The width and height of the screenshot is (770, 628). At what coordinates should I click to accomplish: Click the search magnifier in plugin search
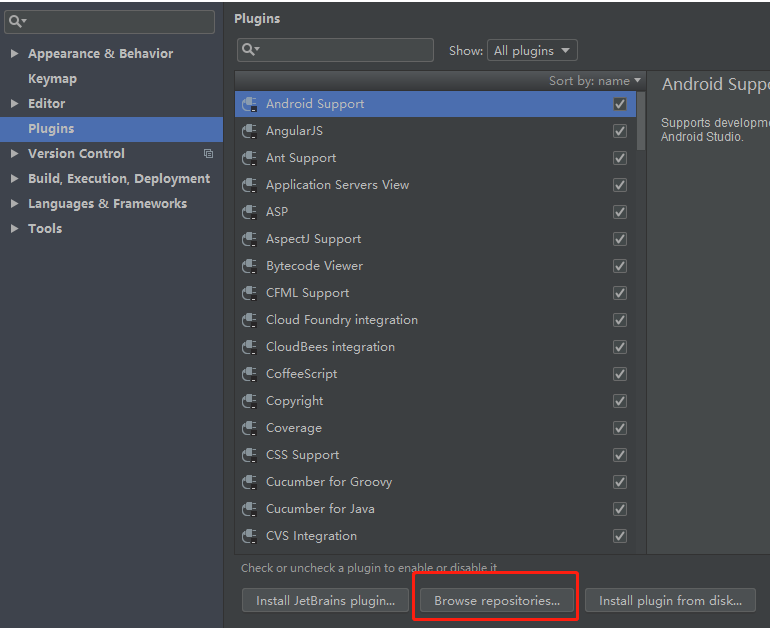pyautogui.click(x=250, y=50)
